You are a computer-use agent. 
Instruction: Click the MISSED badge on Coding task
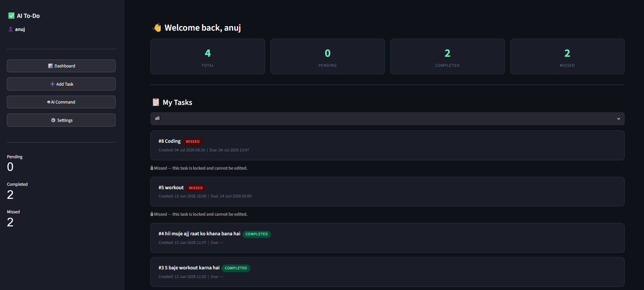tap(193, 141)
